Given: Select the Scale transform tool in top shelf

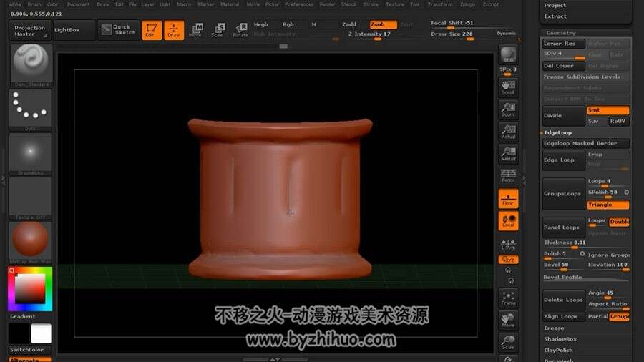Looking at the screenshot, I should tap(218, 30).
